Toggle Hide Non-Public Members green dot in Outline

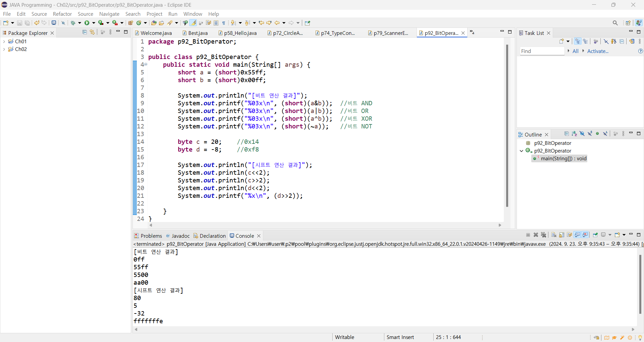597,133
